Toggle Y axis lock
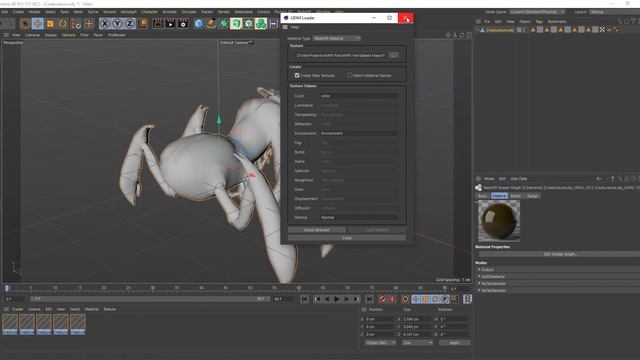 click(117, 24)
